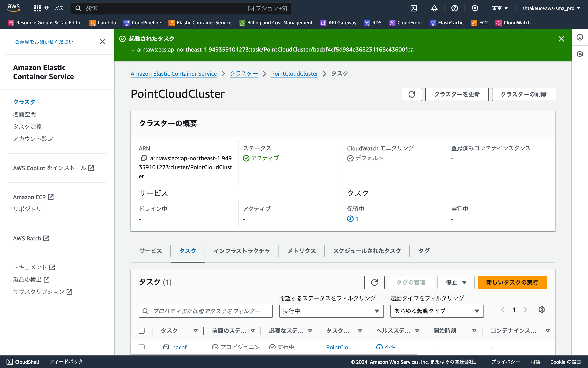Open Cookie の設定 in footer
Screen dimensions: 588x368
[x=566, y=362]
